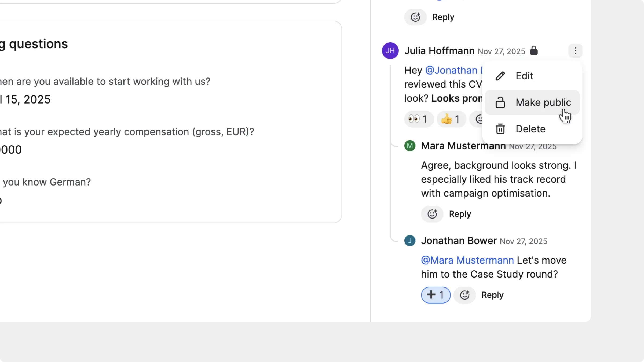This screenshot has height=362, width=644.
Task: Click the '15, 2025' answer value
Action: click(28, 99)
